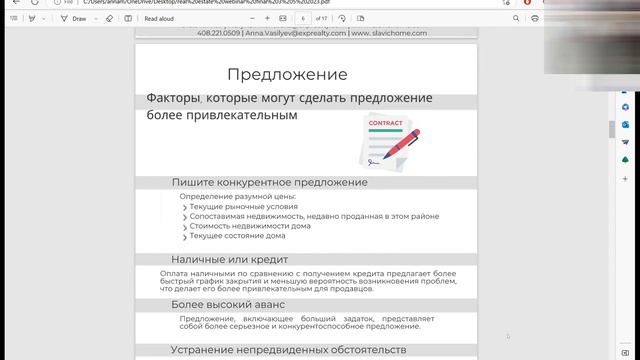Click the contract and pen illustration
Screen dimensions: 640x360
click(389, 142)
